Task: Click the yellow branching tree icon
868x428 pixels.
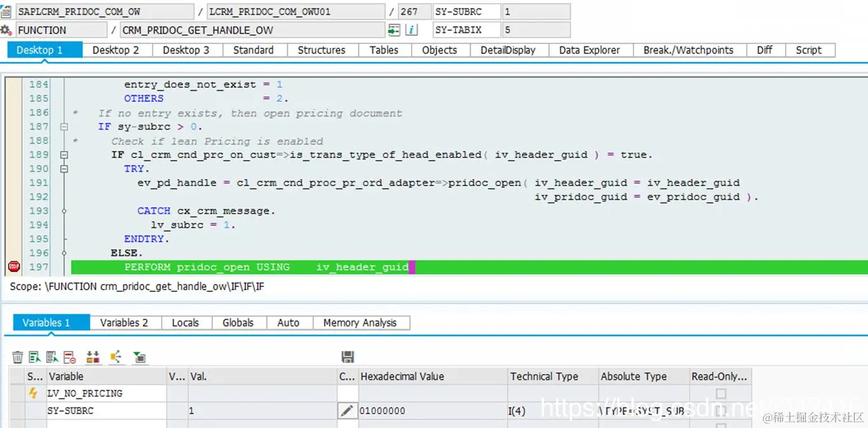Action: pyautogui.click(x=116, y=358)
